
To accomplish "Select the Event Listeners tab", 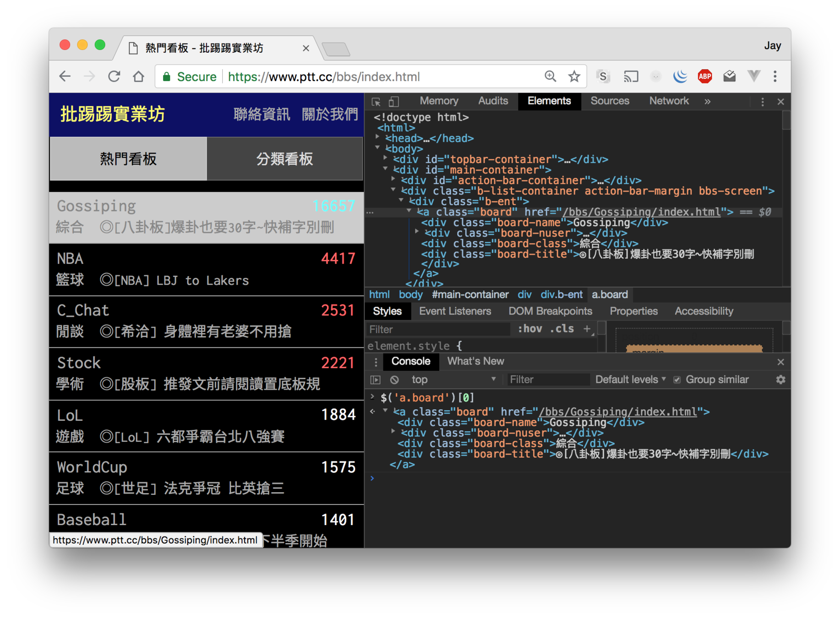I will (455, 311).
